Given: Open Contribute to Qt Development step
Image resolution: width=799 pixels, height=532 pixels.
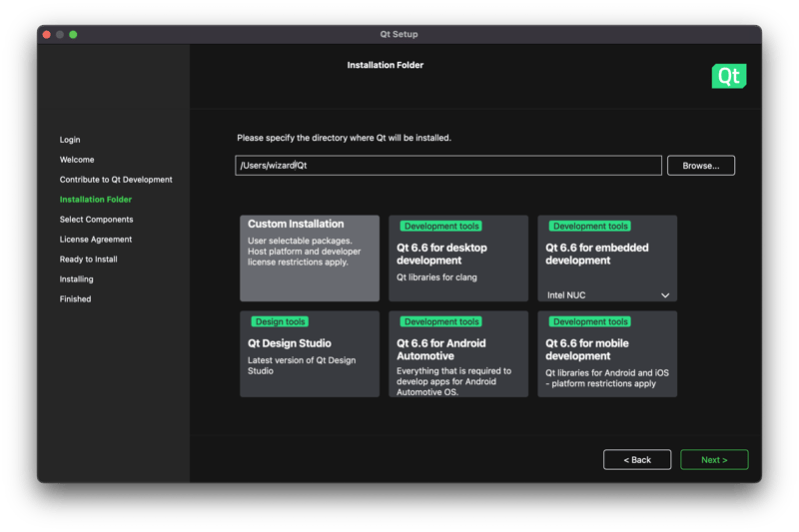Looking at the screenshot, I should coord(116,180).
